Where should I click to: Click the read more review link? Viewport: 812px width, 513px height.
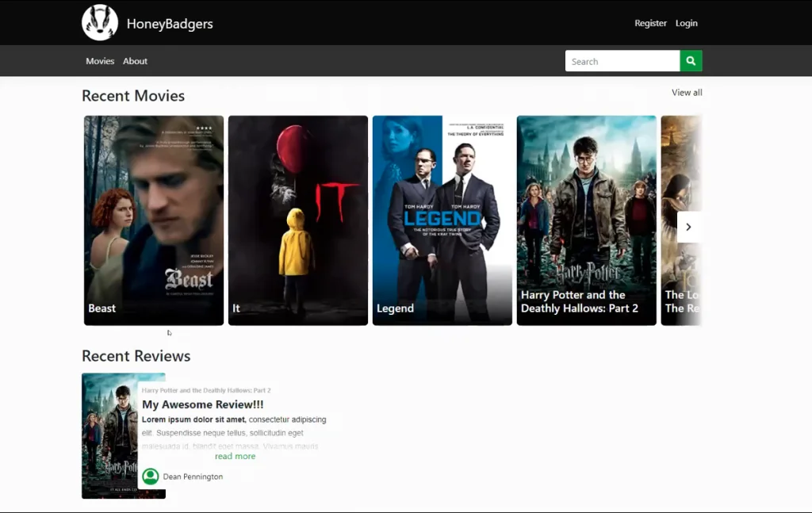(x=235, y=456)
